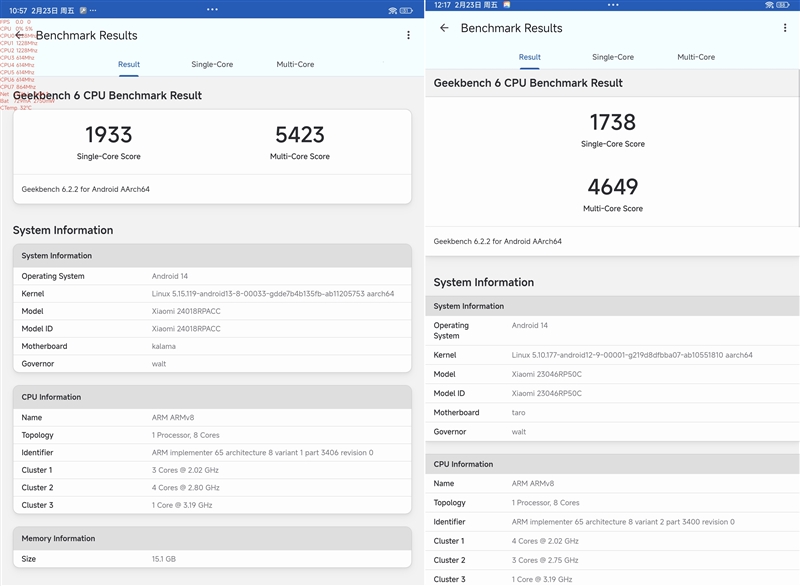This screenshot has height=586, width=800.
Task: Switch to Single-Core tab in left panel
Action: (x=212, y=64)
